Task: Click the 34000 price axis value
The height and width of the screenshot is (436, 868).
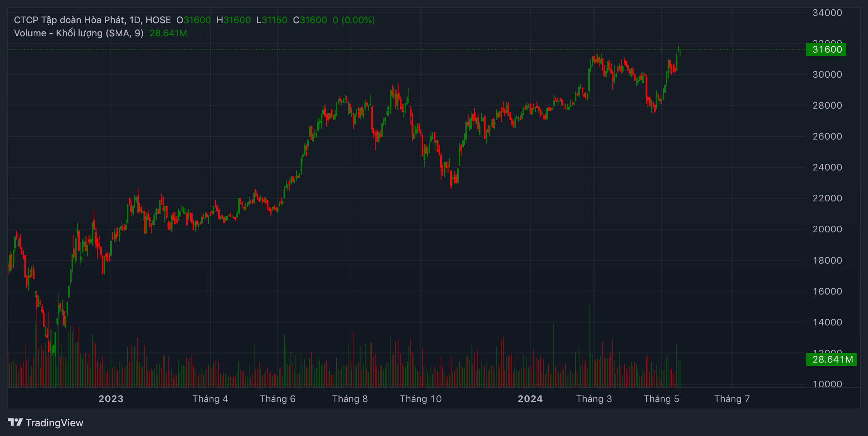Action: (827, 13)
